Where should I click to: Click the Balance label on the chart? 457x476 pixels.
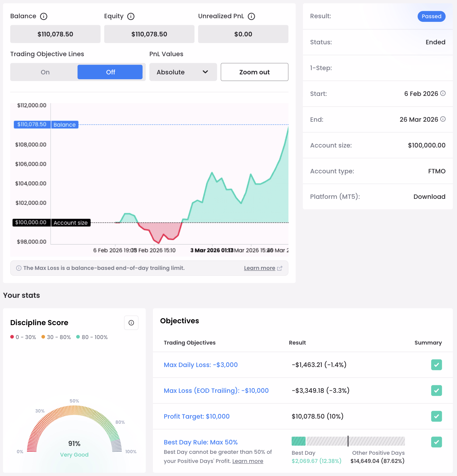pos(65,125)
